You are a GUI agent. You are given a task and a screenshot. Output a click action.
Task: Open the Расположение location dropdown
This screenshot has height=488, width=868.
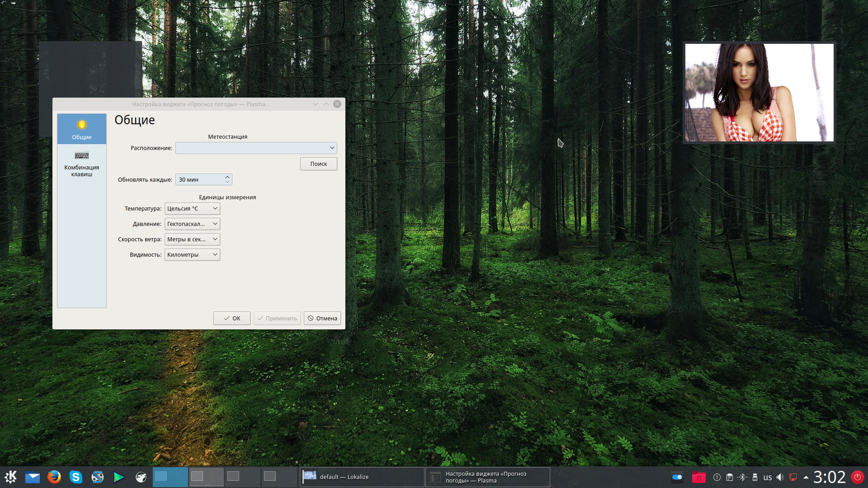[x=256, y=148]
